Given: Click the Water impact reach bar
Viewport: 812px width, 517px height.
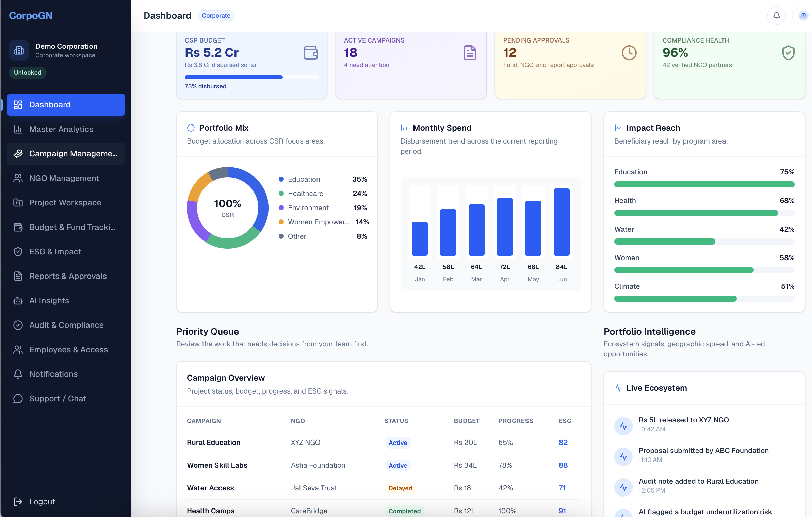Looking at the screenshot, I should (704, 241).
